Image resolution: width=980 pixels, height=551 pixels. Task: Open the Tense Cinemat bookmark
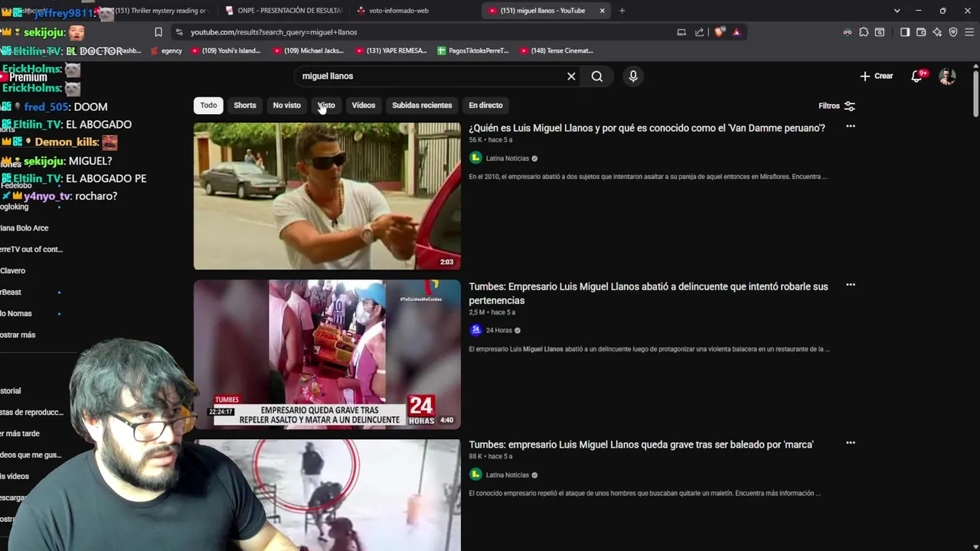coord(557,51)
